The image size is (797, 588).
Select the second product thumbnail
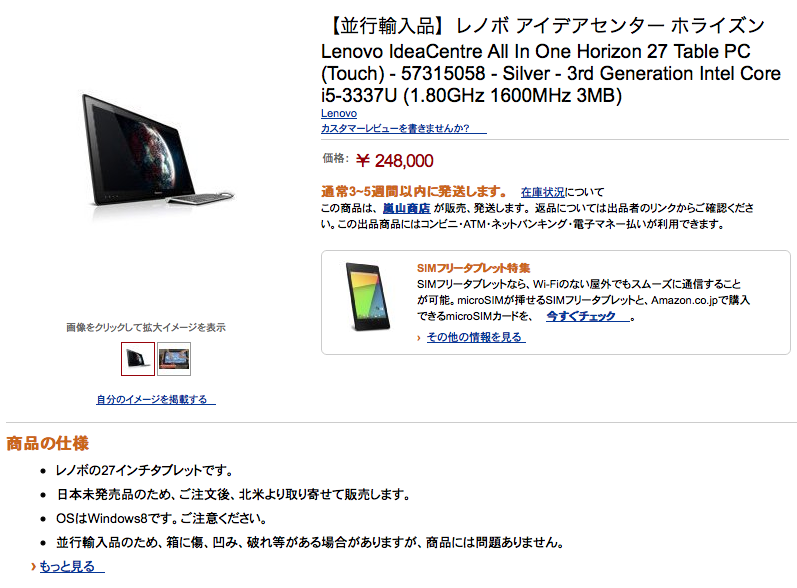pos(174,359)
